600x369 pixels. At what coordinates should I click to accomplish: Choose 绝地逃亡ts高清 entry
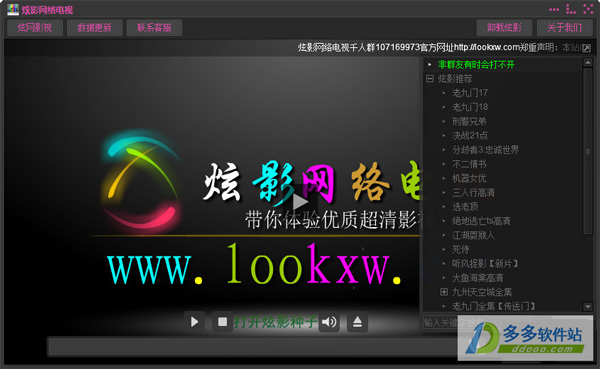(x=481, y=221)
